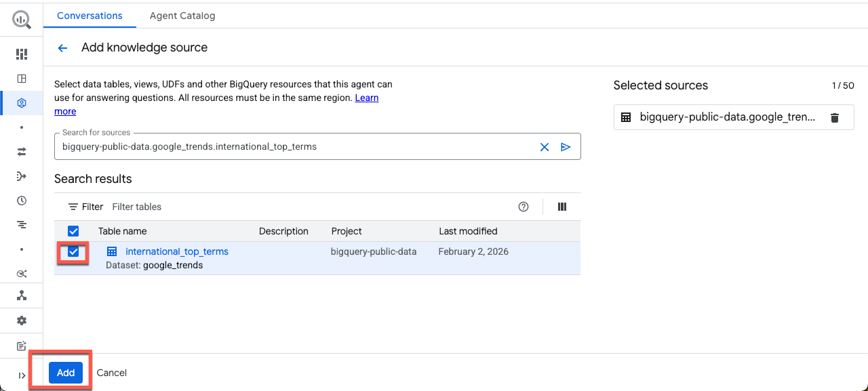
Task: Open the help icon in search results
Action: [x=524, y=207]
